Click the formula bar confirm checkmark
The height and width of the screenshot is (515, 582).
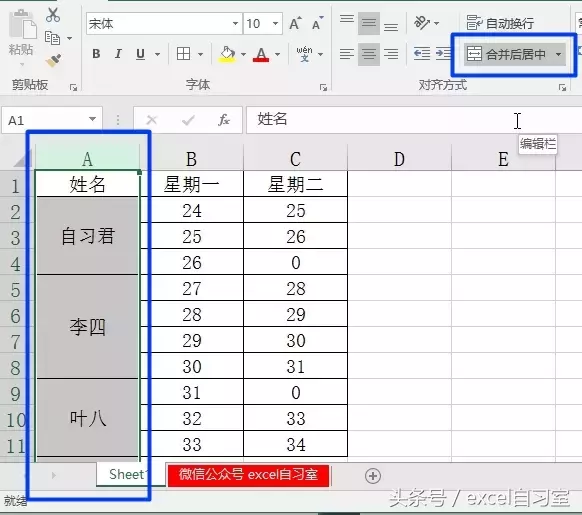tap(188, 120)
